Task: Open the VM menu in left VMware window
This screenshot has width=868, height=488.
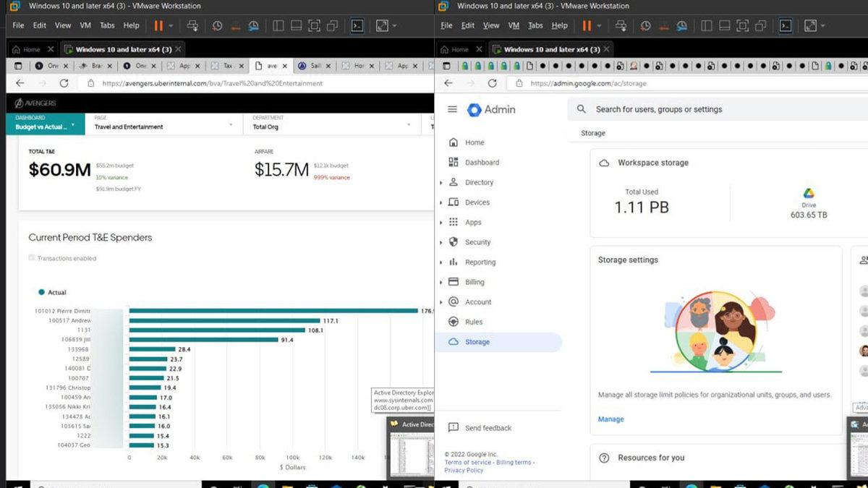Action: [85, 25]
